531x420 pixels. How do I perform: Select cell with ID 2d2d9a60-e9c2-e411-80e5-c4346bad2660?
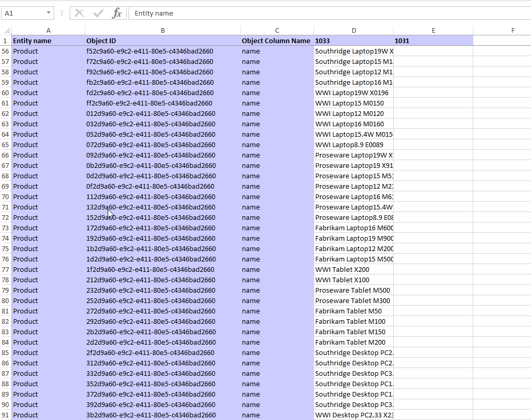click(163, 343)
